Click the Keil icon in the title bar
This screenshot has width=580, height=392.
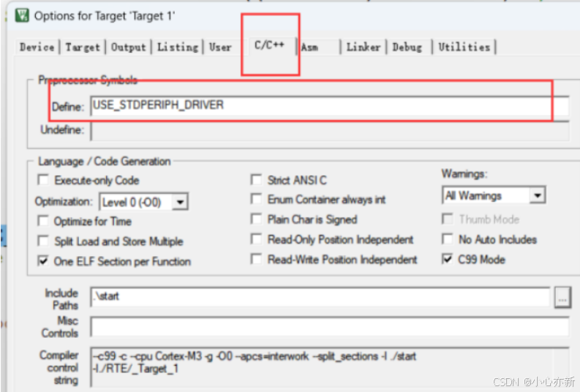[x=22, y=15]
